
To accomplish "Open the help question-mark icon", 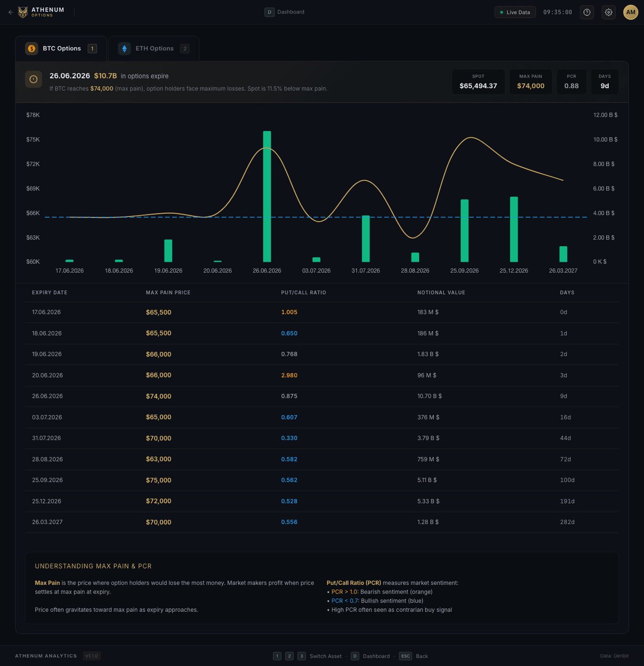I will (587, 12).
